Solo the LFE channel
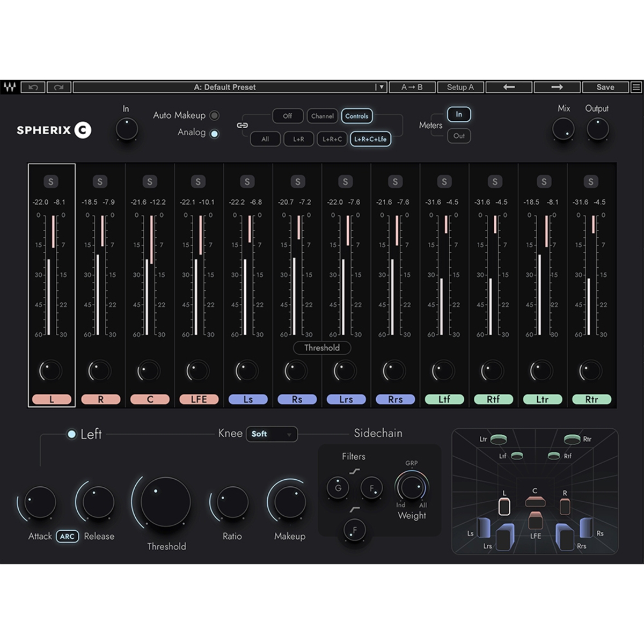Screen dimensions: 644x644 (199, 181)
